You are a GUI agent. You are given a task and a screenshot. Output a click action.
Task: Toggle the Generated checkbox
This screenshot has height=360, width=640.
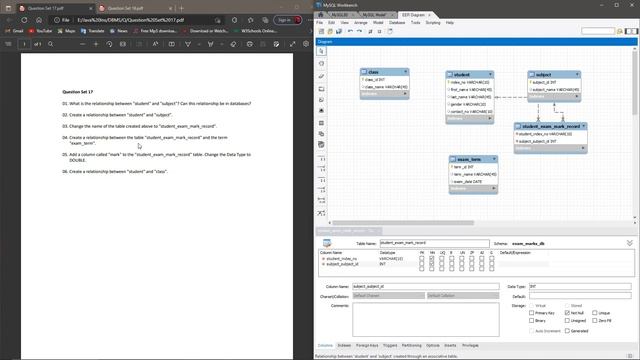tap(567, 331)
